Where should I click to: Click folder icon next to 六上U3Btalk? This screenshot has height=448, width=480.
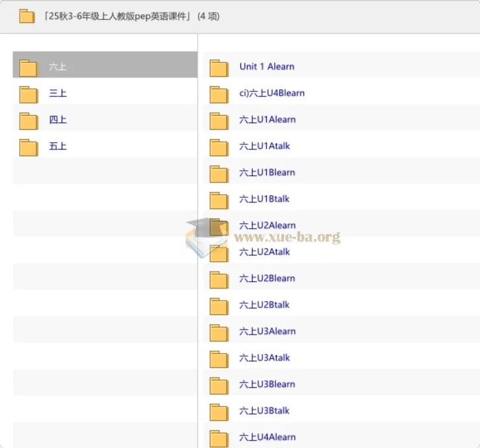click(219, 412)
